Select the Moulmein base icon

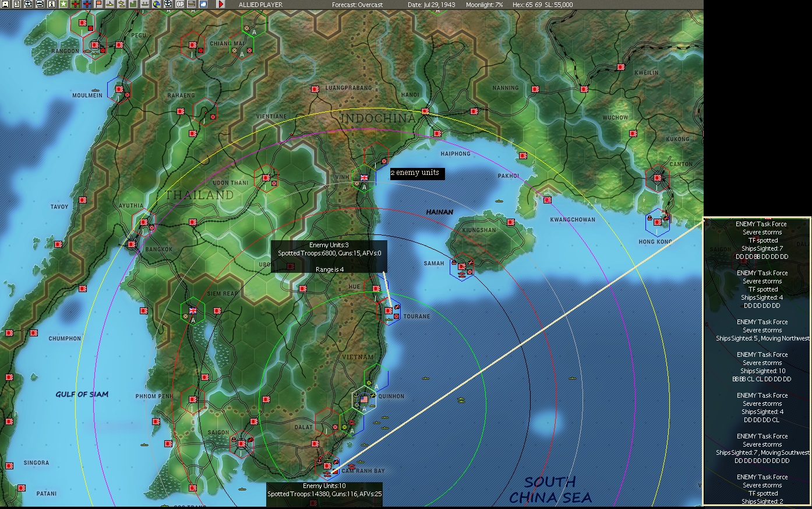[119, 89]
